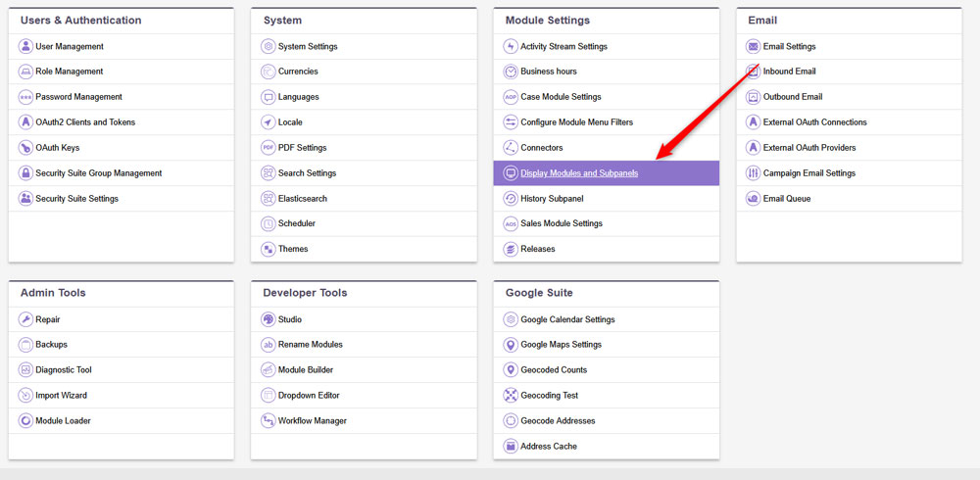The height and width of the screenshot is (480, 980).
Task: Open Inbound Email settings
Action: [x=789, y=72]
